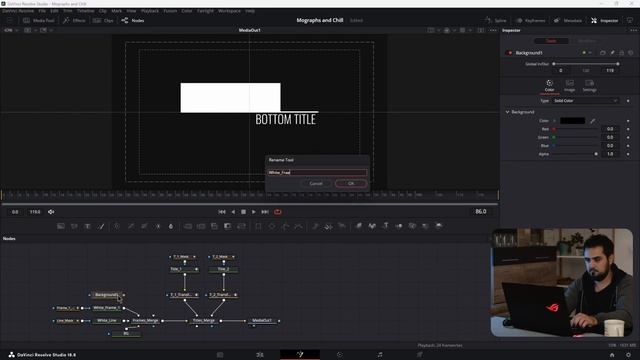Viewport: 640px width, 360px height.
Task: Pick color with the eyedropper icon
Action: coord(593,121)
